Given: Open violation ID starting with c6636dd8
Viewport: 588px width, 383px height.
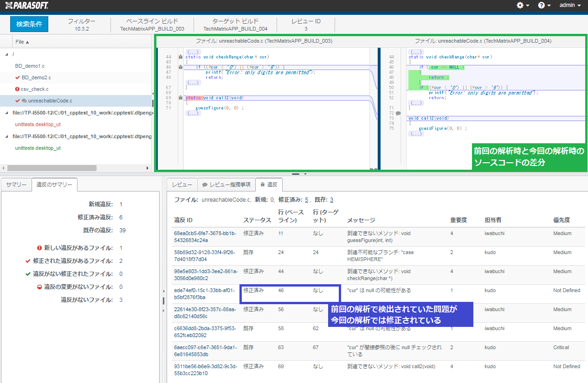Looking at the screenshot, I should pyautogui.click(x=206, y=332).
